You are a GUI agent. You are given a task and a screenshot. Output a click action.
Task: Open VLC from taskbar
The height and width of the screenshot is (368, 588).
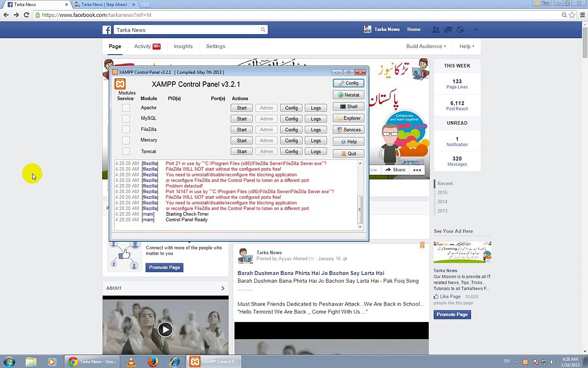tap(131, 362)
